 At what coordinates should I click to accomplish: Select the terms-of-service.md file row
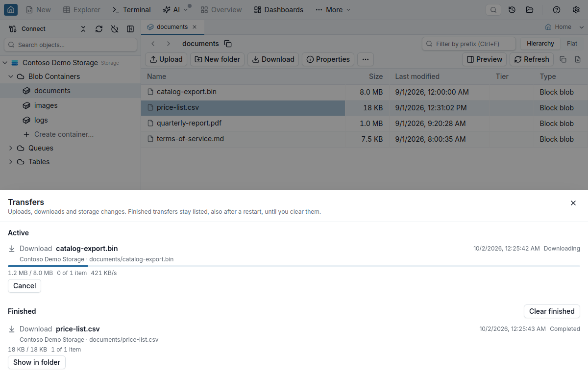click(x=365, y=139)
